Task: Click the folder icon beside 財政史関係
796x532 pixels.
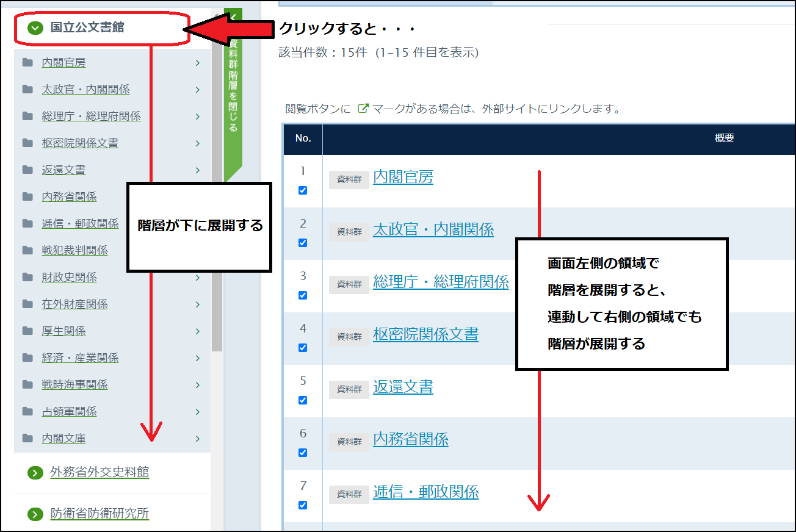Action: [27, 277]
